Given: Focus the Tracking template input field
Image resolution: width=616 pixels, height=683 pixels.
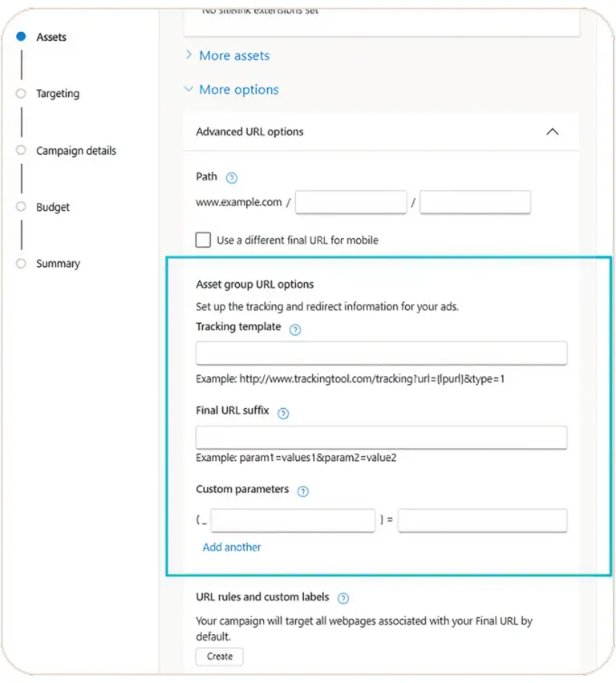Looking at the screenshot, I should point(382,354).
